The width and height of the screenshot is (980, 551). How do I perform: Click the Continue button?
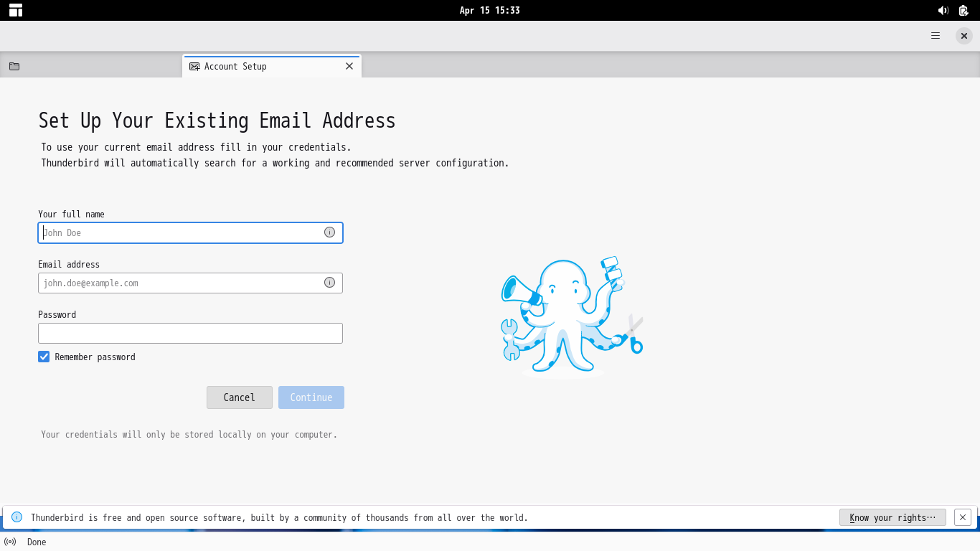tap(311, 397)
